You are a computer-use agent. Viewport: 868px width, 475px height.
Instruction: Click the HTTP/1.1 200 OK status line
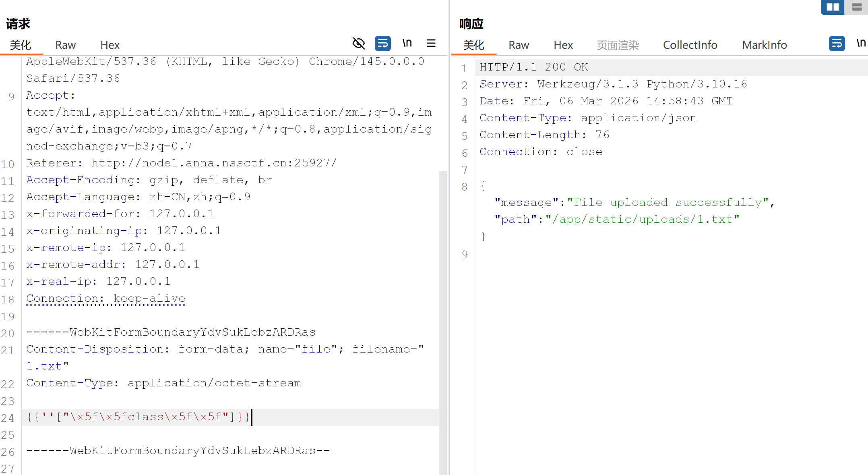click(533, 67)
